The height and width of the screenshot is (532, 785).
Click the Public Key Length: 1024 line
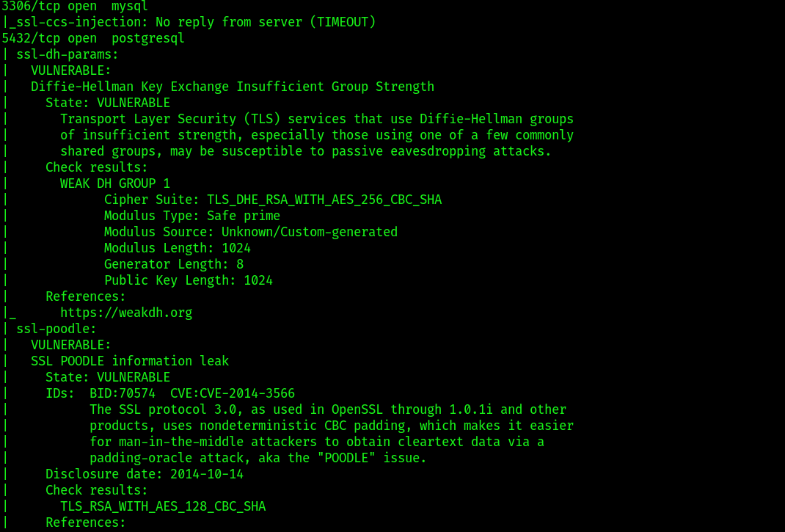pyautogui.click(x=189, y=280)
